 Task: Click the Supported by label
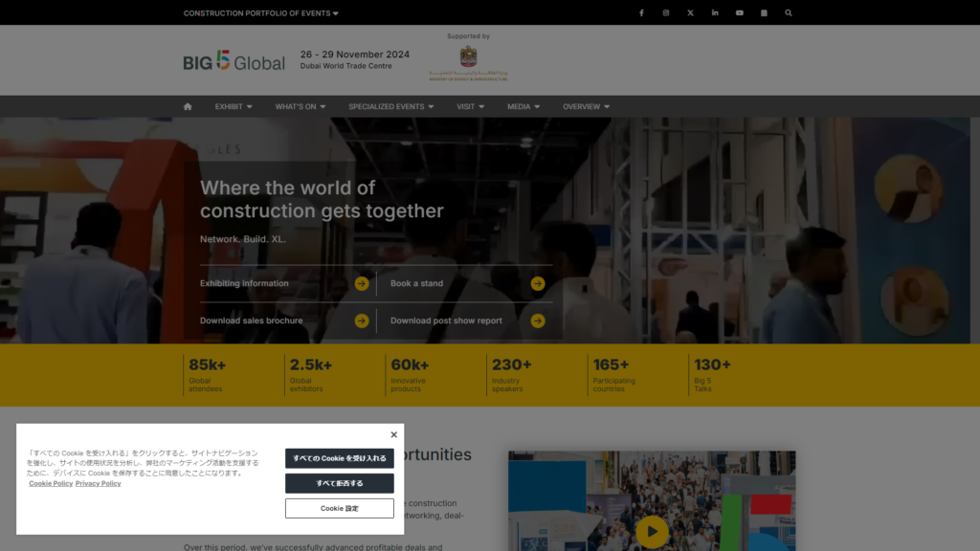pyautogui.click(x=468, y=36)
